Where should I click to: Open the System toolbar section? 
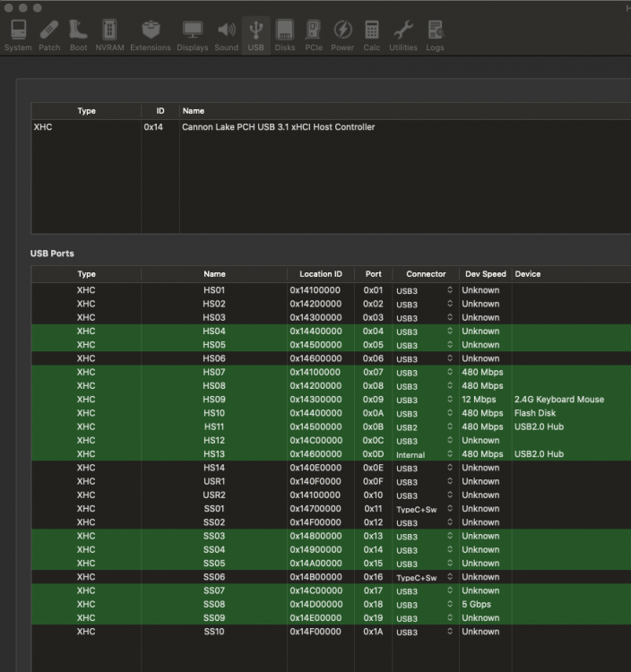pos(18,36)
